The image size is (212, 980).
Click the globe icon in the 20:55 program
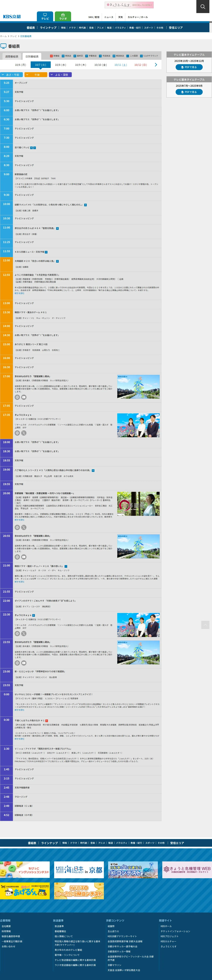pos(17,557)
